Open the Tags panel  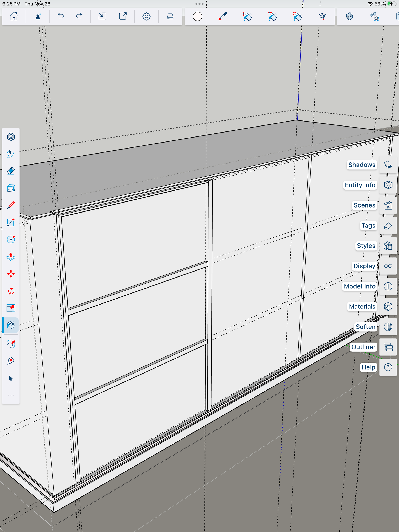(388, 226)
